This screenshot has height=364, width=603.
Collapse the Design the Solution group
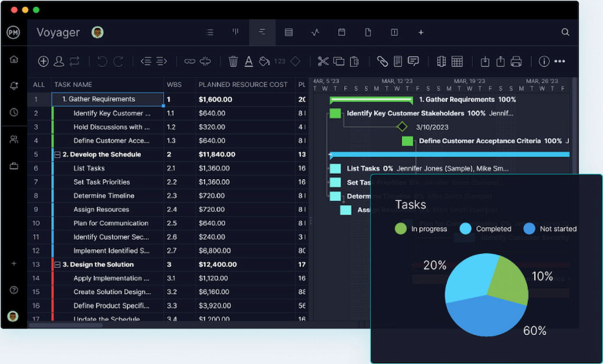pos(57,265)
